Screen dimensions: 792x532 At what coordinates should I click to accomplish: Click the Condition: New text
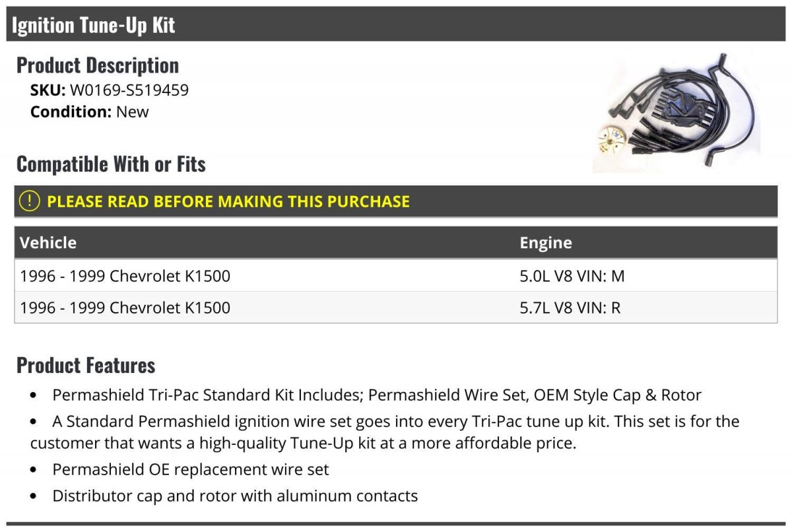pyautogui.click(x=90, y=112)
